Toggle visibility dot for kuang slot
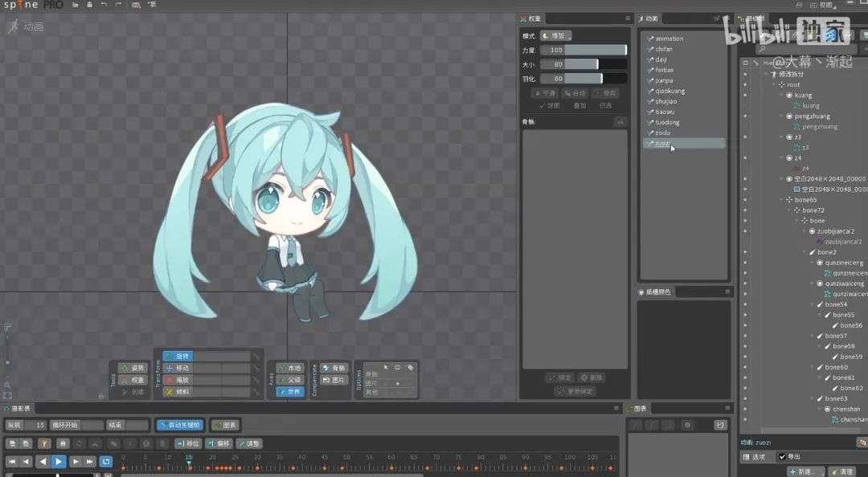 click(x=745, y=96)
